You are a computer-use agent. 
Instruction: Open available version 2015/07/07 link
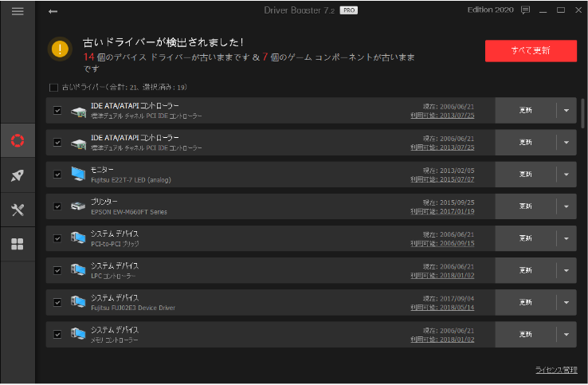click(442, 179)
